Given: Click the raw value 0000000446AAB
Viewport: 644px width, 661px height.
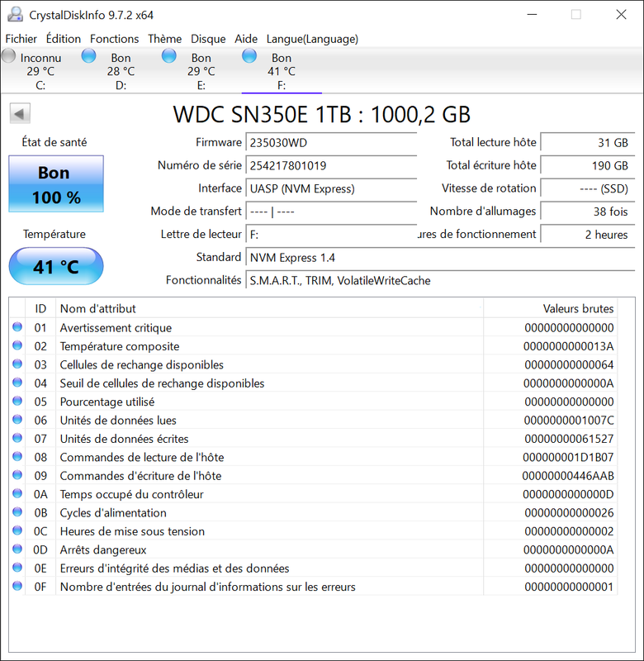Looking at the screenshot, I should pyautogui.click(x=568, y=476).
